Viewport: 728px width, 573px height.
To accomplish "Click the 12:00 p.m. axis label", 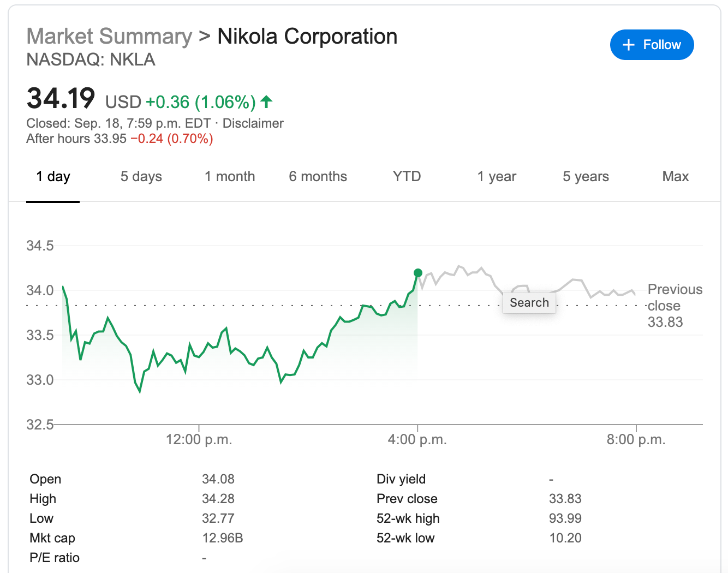I will [199, 440].
